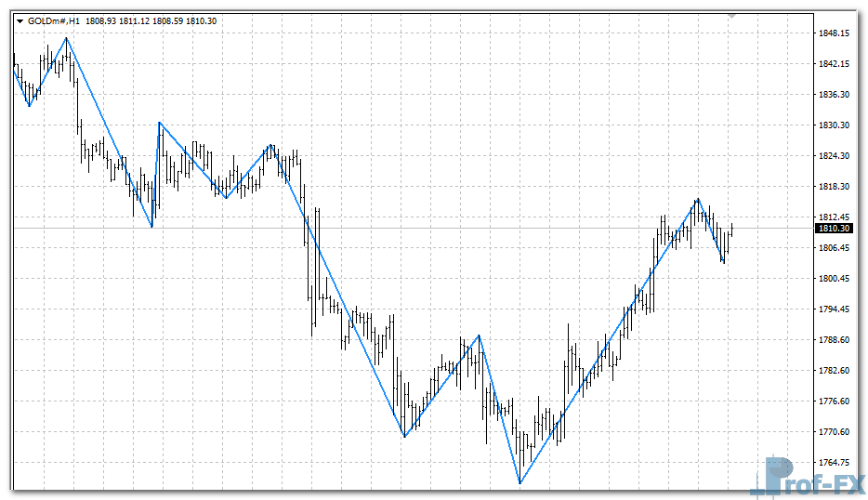This screenshot has width=868, height=500.
Task: Click the last ZigZag low near 1803
Action: click(723, 262)
